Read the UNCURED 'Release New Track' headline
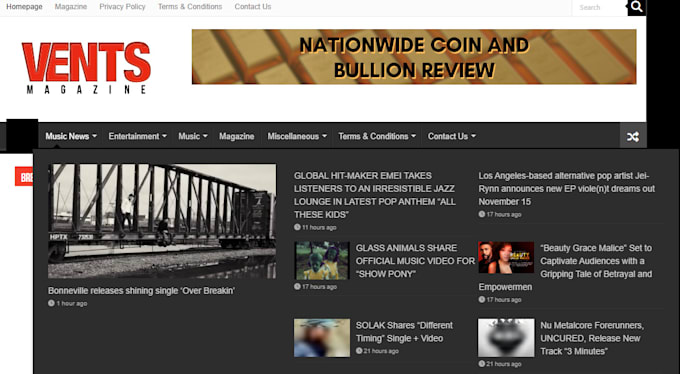Viewport: 680px width, 374px height. pos(592,338)
